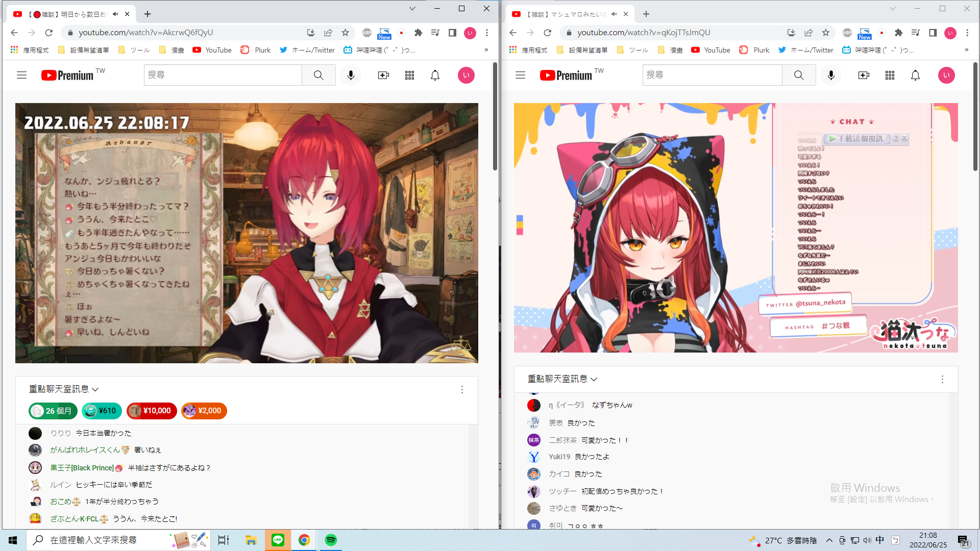
Task: Open account avatar menu in left YouTube page
Action: coord(466,75)
